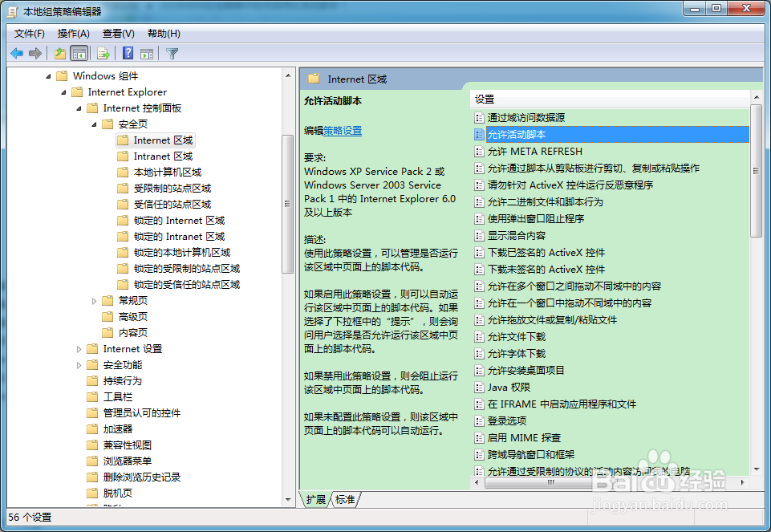Viewport: 771px width, 532px height.
Task: Select the 锁定的受限制的站点区域 tree item
Action: click(187, 269)
